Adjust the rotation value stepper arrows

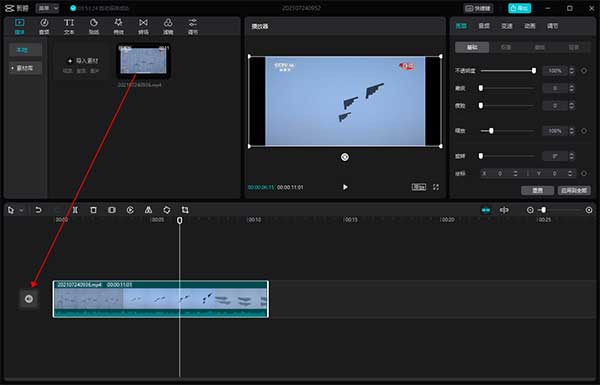(x=572, y=156)
